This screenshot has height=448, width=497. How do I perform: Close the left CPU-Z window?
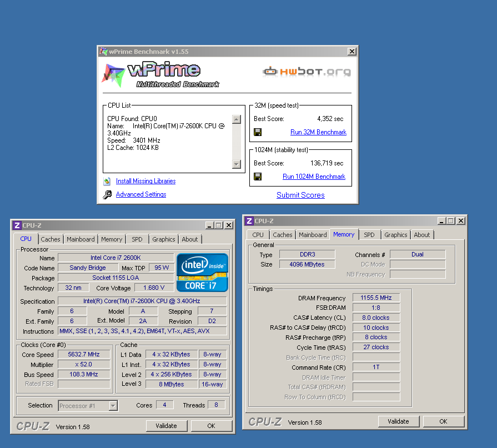[229, 225]
